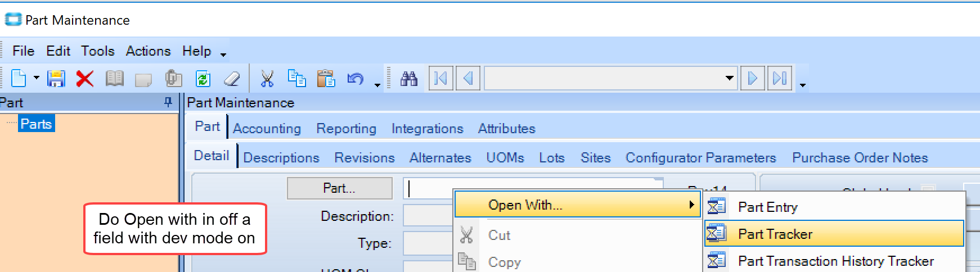Screen dimensions: 980x272
Task: Open the New document dropdown arrow
Action: pos(37,78)
